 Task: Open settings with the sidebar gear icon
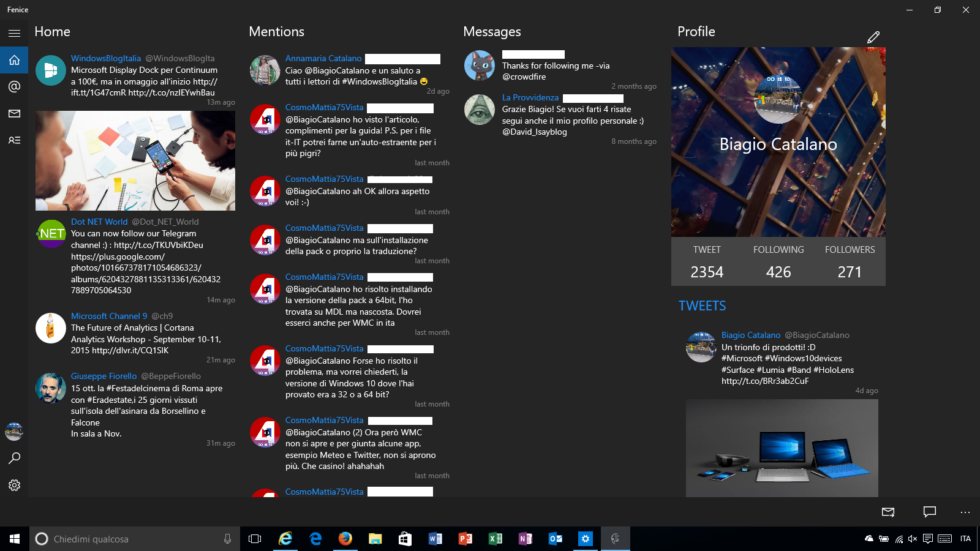click(14, 485)
